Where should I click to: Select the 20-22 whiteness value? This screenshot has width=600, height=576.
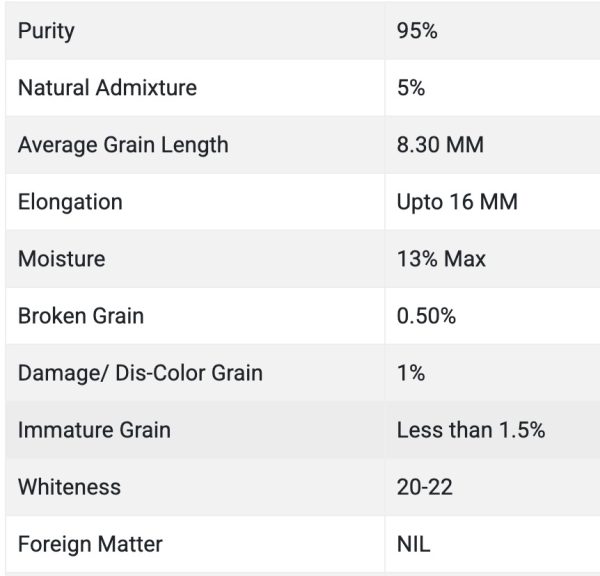click(x=423, y=487)
